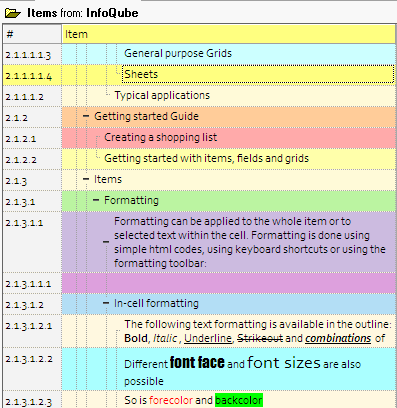The height and width of the screenshot is (408, 397).
Task: Select Creating a shopping list item
Action: (160, 137)
